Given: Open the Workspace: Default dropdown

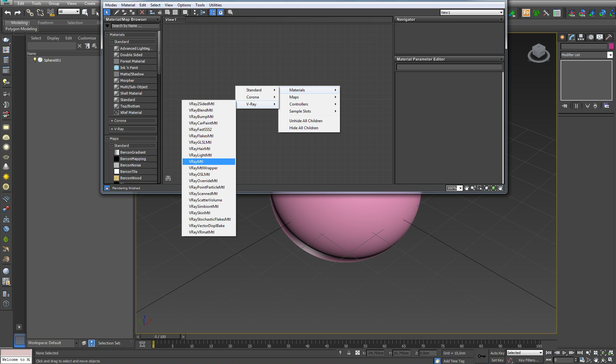Looking at the screenshot, I should coord(53,343).
